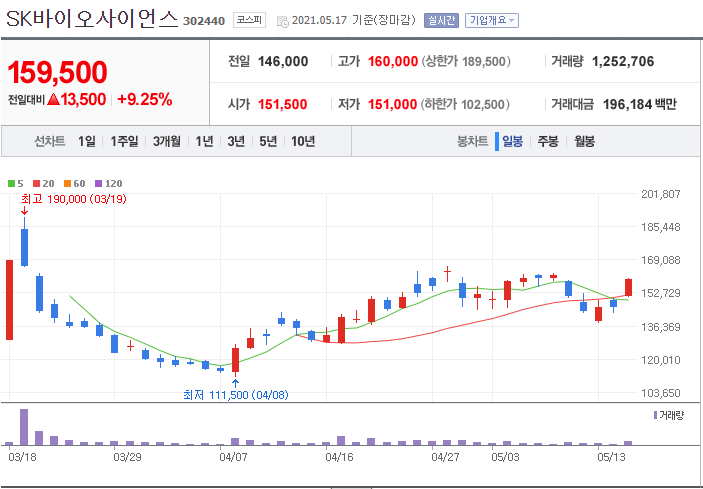
Task: Click the red 20-day moving average legend
Action: (x=43, y=183)
